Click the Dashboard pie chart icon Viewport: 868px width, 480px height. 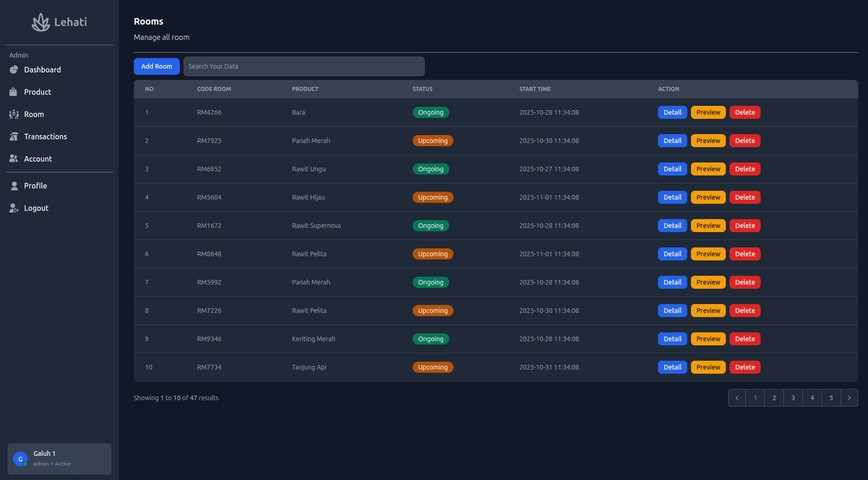[x=14, y=70]
